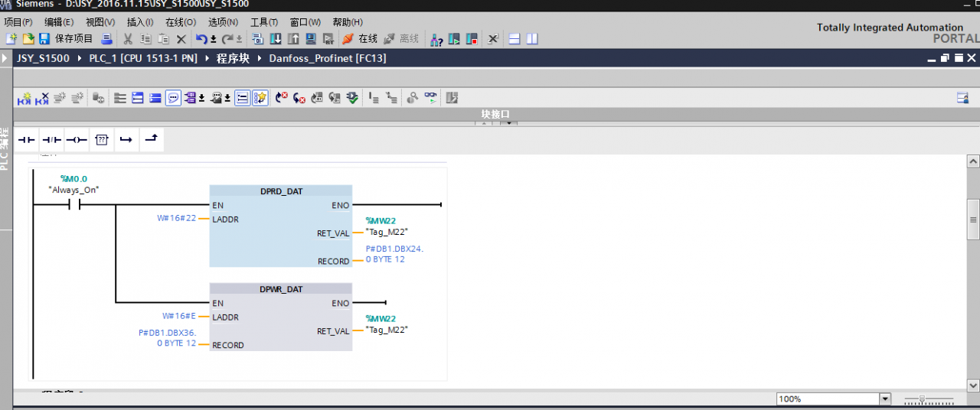Click the 离线 go offline button
This screenshot has width=980, height=410.
pos(401,38)
